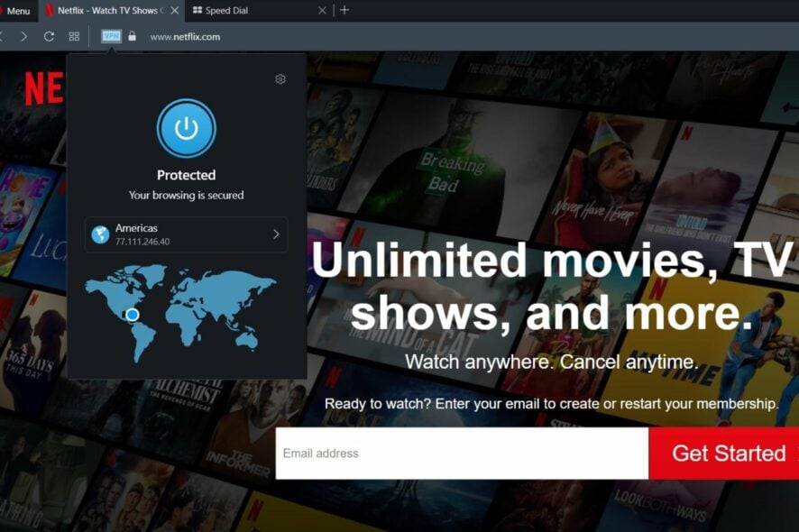Expand the Americas virtual location selector
The height and width of the screenshot is (532, 799).
(186, 234)
